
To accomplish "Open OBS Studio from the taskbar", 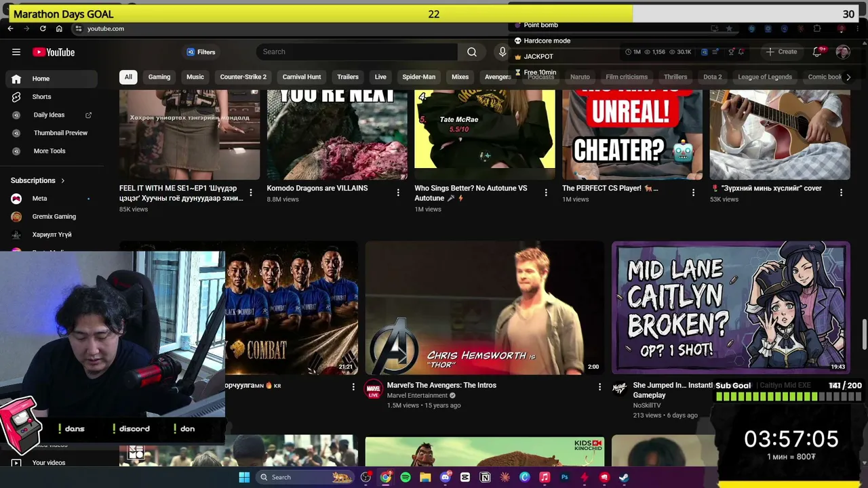I will pyautogui.click(x=366, y=477).
